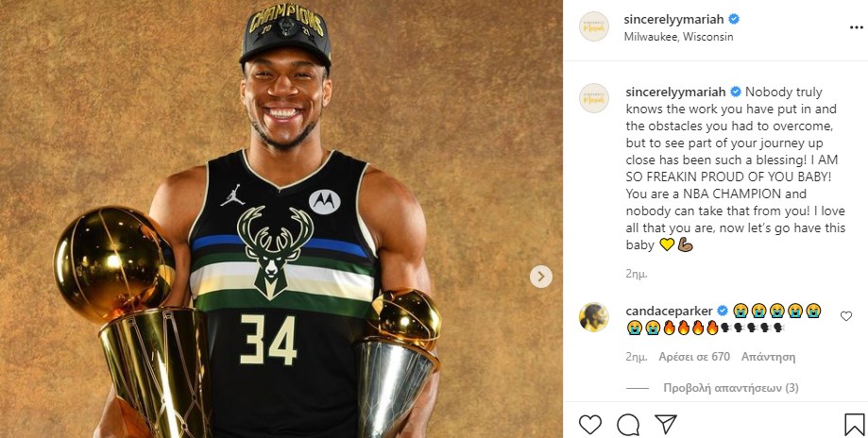
Task: Click the candaceparker username in the comment
Action: [x=669, y=311]
